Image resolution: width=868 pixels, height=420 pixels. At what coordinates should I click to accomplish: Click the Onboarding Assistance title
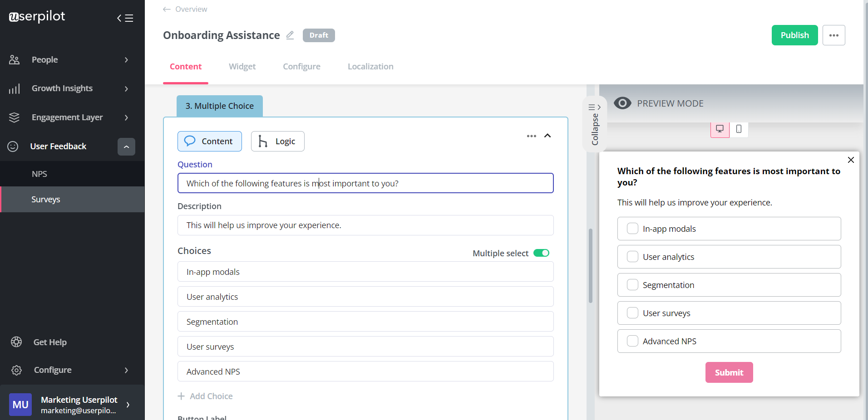(x=222, y=35)
